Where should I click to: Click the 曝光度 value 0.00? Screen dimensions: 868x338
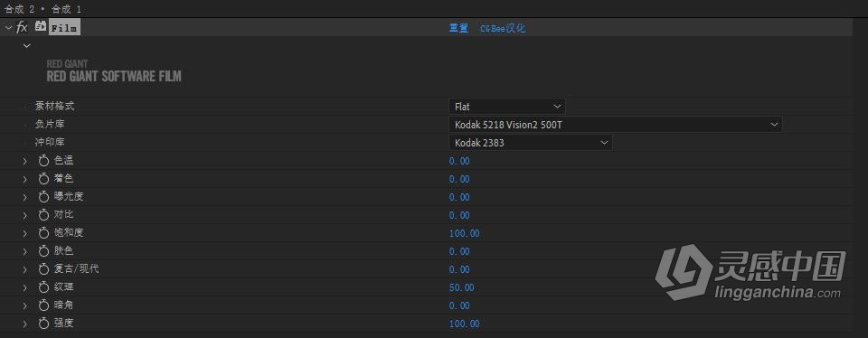(x=459, y=198)
